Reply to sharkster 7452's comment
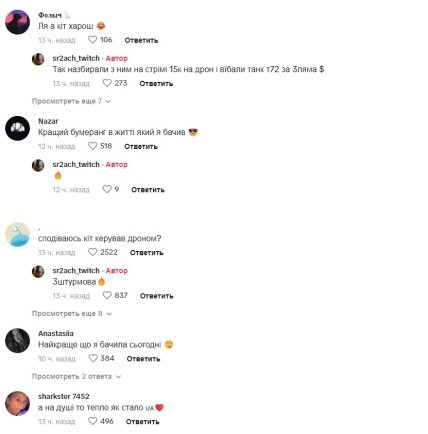Image resolution: width=428 pixels, height=434 pixels. [x=142, y=422]
